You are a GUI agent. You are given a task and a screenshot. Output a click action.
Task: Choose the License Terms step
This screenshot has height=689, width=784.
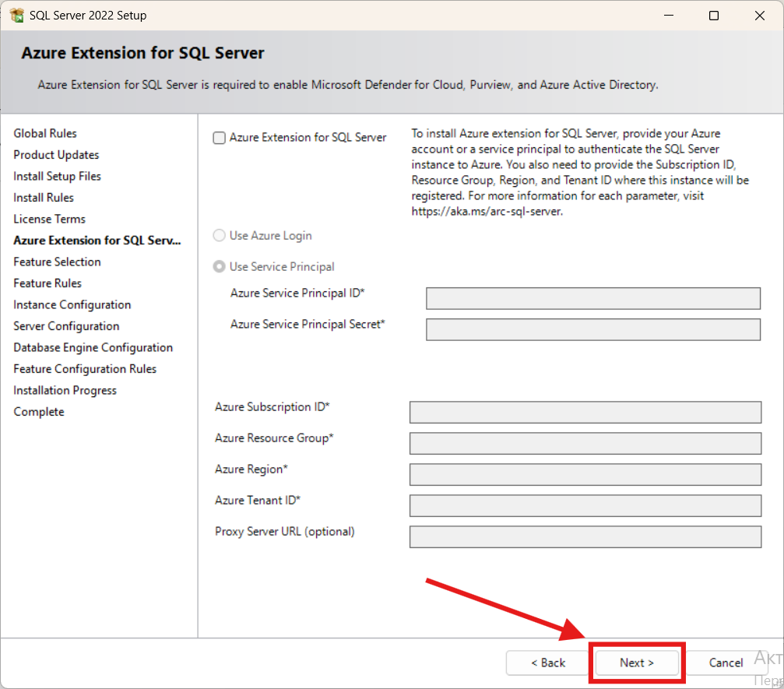[49, 220]
